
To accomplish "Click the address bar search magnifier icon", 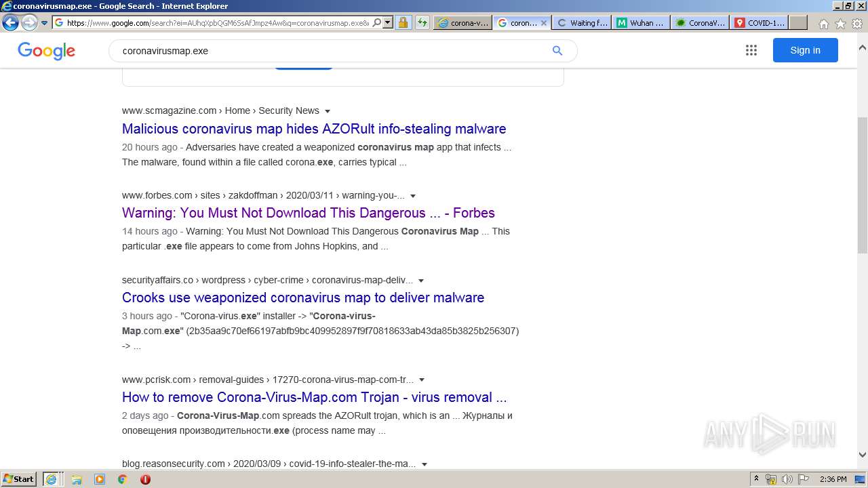I will (x=377, y=22).
